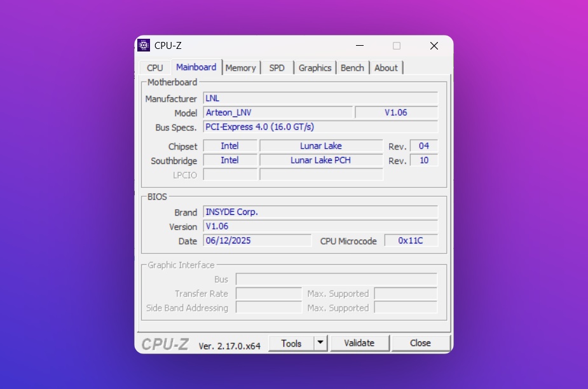This screenshot has height=389, width=588.
Task: Select the Mainboard tab
Action: pos(196,67)
